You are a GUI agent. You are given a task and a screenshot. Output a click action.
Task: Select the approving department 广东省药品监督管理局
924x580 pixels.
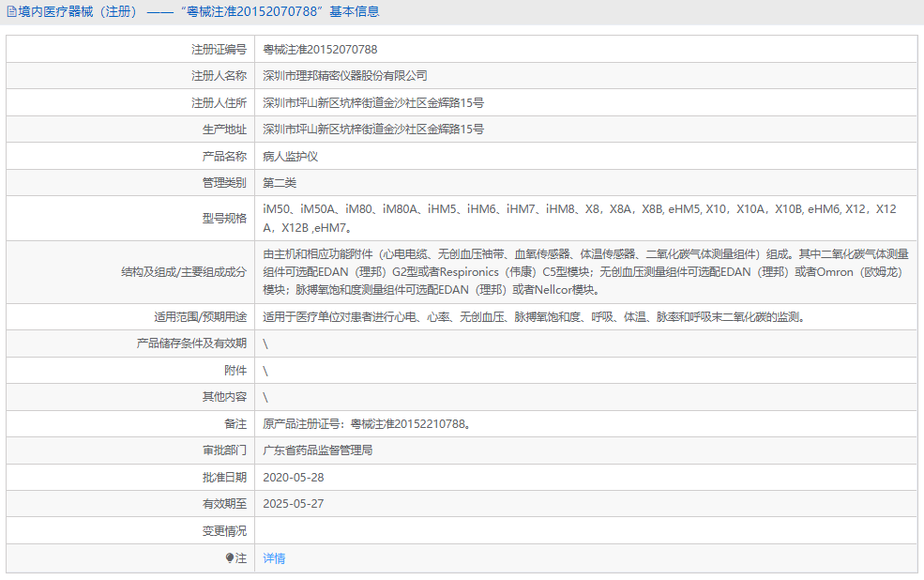(317, 450)
